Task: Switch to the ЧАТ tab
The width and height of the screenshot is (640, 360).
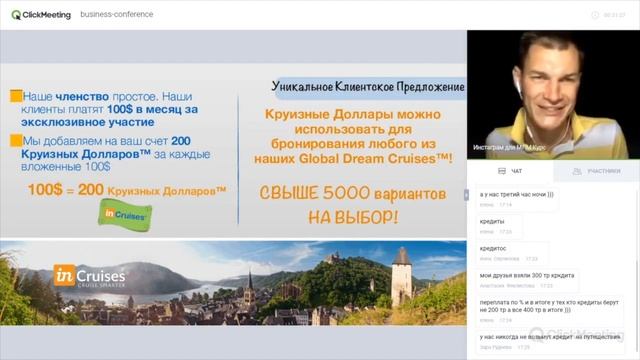Action: coord(510,171)
